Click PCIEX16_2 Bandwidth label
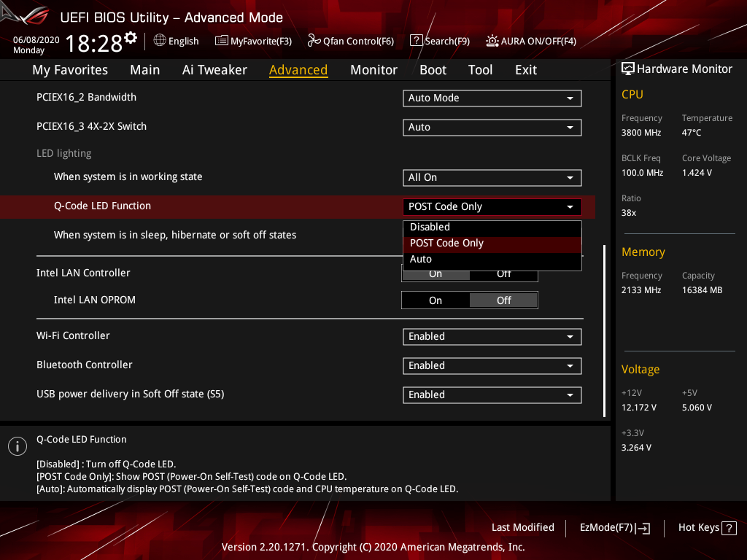The image size is (747, 560). (86, 97)
